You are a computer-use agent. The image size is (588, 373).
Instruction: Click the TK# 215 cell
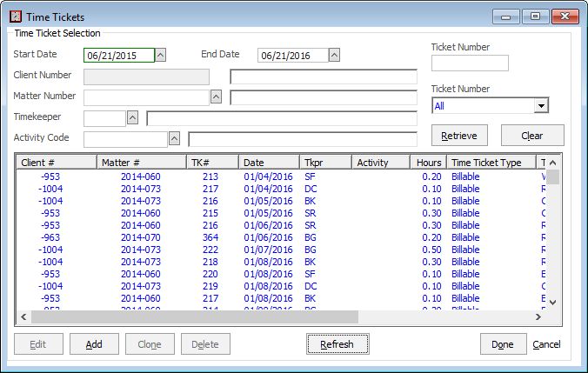click(210, 213)
